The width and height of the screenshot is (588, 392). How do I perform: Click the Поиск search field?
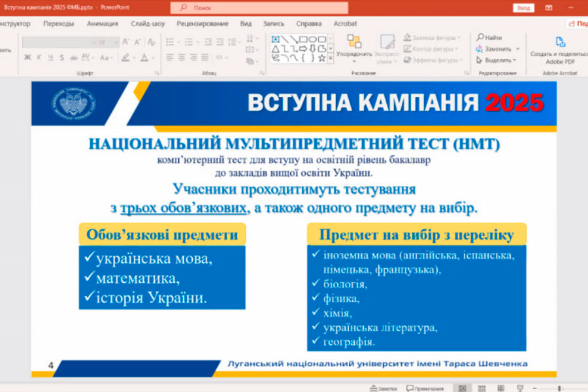(x=259, y=7)
